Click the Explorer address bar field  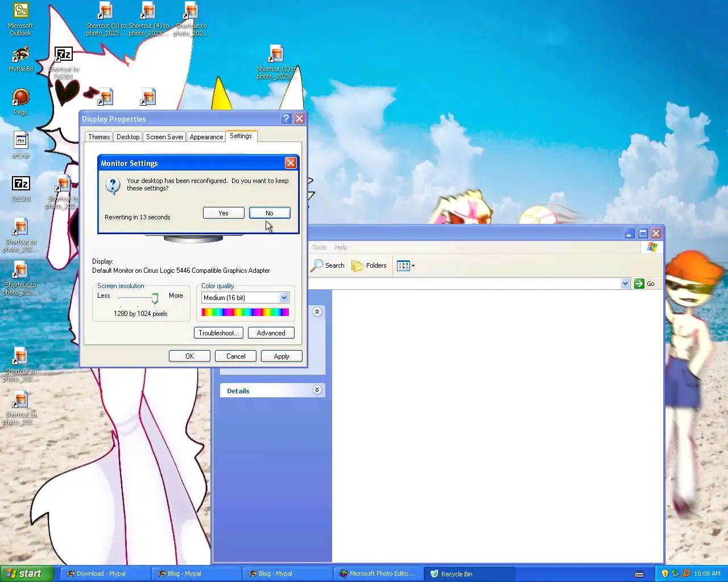point(470,284)
